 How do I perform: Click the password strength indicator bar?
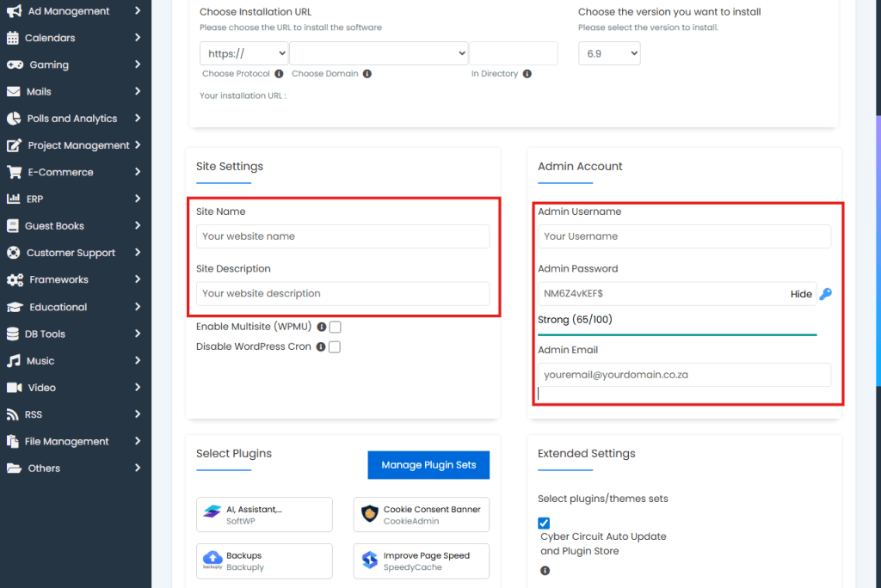click(676, 334)
